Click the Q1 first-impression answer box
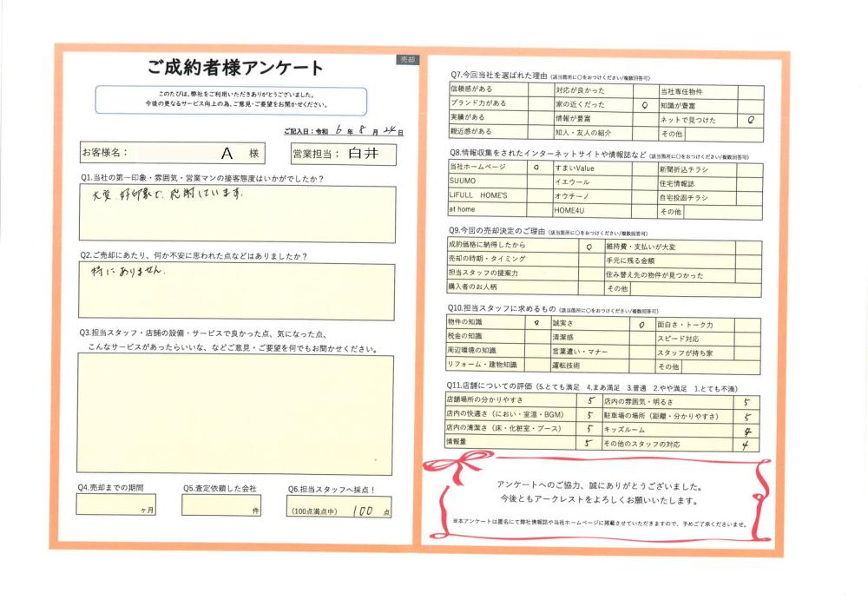The width and height of the screenshot is (868, 613). click(x=236, y=214)
